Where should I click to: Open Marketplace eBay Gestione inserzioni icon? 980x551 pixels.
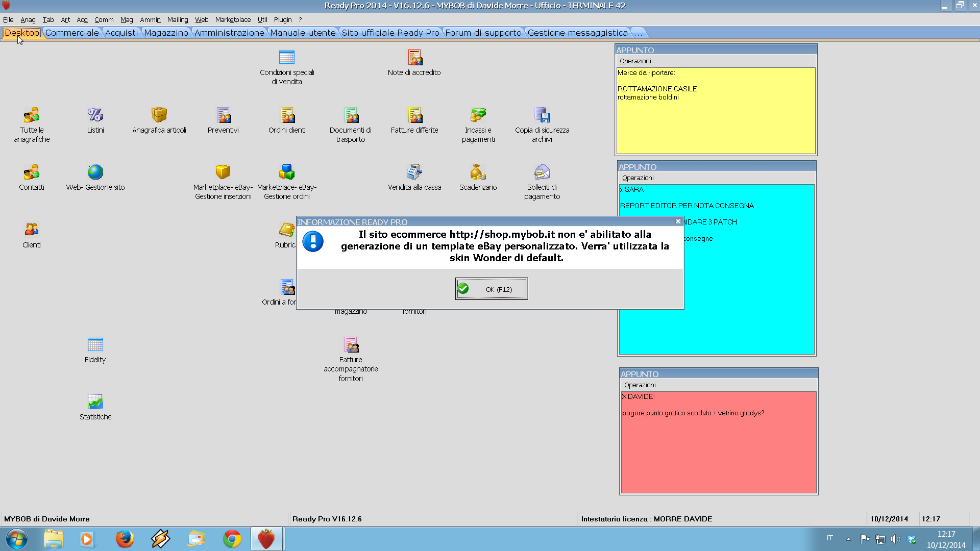click(x=223, y=172)
